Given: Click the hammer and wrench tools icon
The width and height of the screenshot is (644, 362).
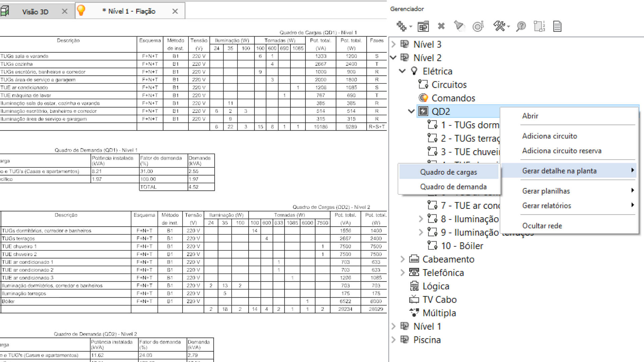Looking at the screenshot, I should point(499,26).
